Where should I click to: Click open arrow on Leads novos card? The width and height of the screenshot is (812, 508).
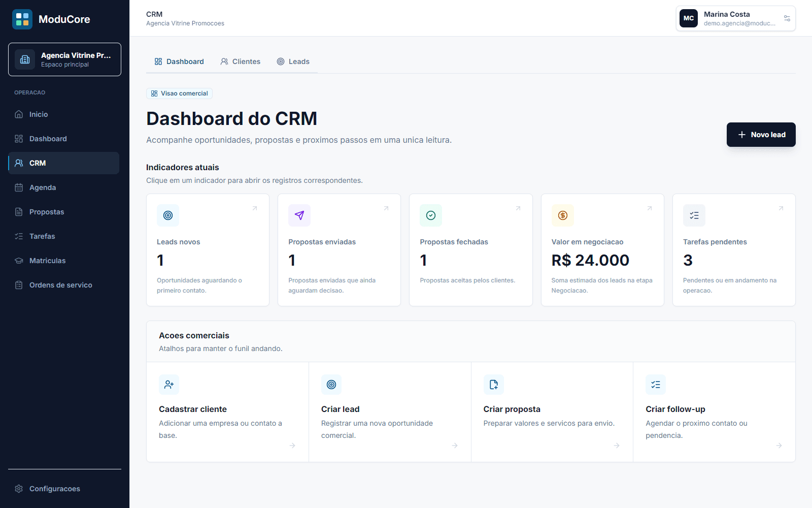[255, 208]
